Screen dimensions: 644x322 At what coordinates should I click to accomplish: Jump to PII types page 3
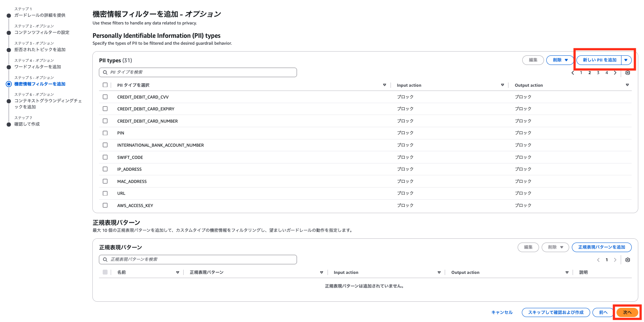[598, 73]
